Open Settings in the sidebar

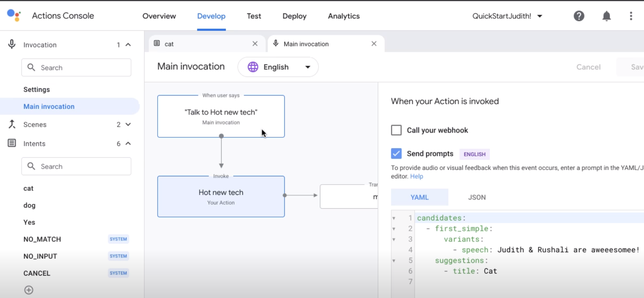37,89
